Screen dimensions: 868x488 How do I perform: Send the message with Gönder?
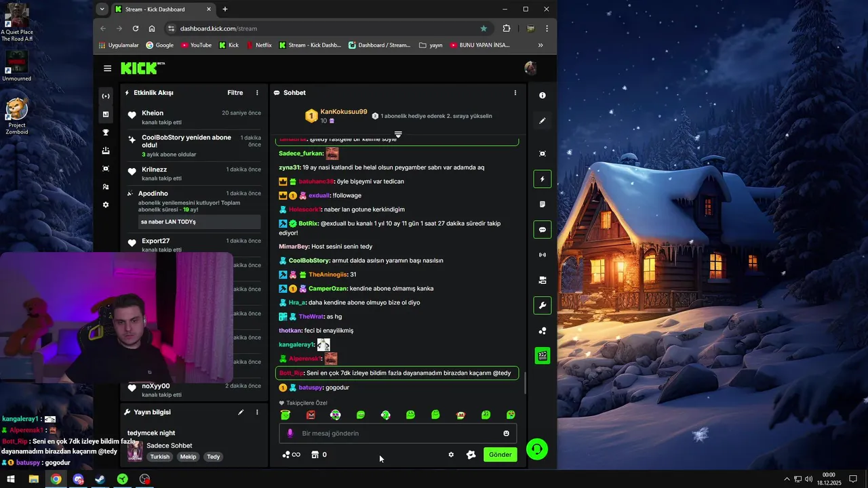[500, 455]
